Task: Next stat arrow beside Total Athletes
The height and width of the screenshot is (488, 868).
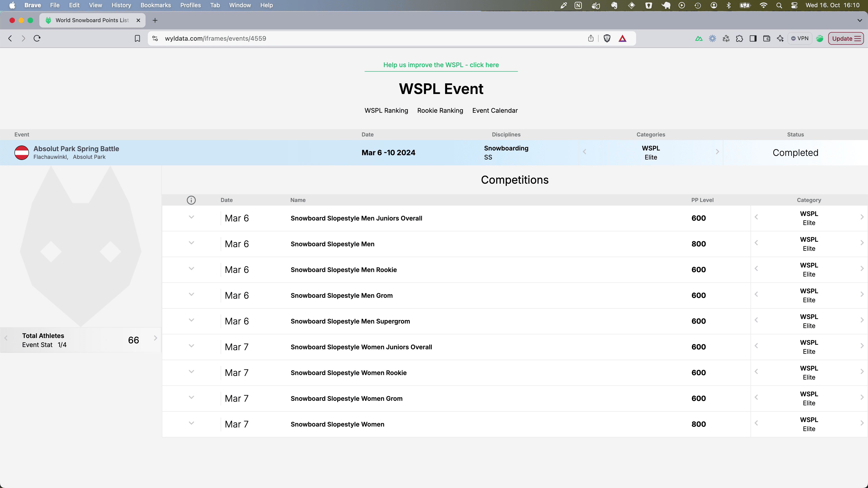Action: tap(155, 338)
